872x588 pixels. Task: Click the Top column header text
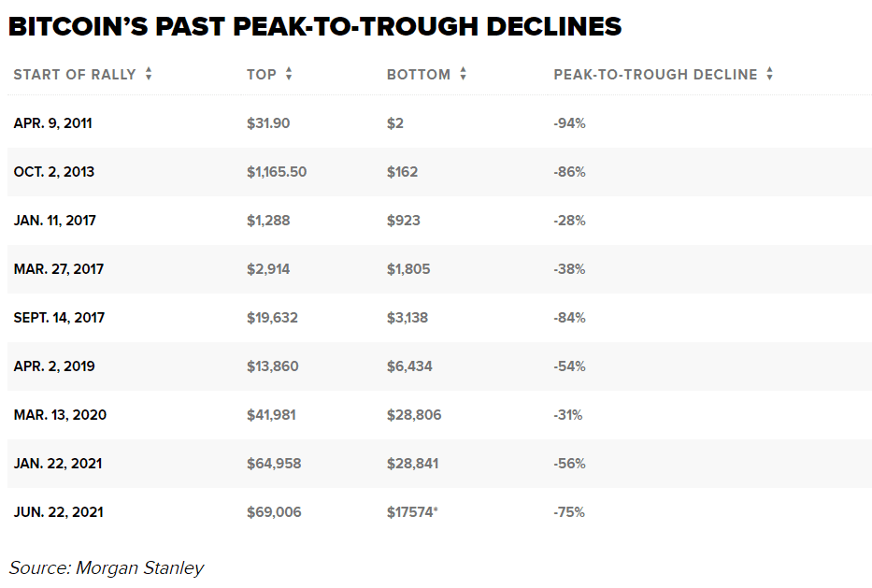262,75
